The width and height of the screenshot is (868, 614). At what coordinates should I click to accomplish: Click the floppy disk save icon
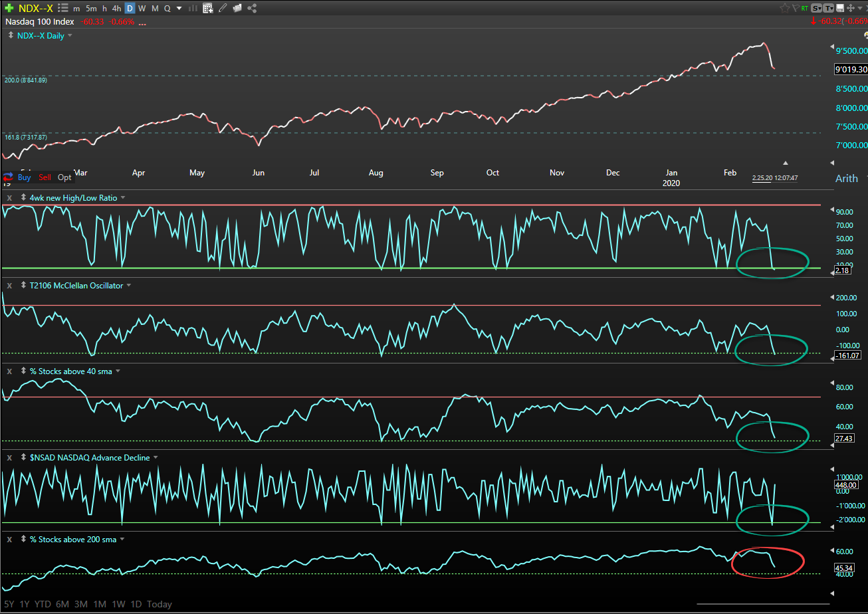pos(840,8)
